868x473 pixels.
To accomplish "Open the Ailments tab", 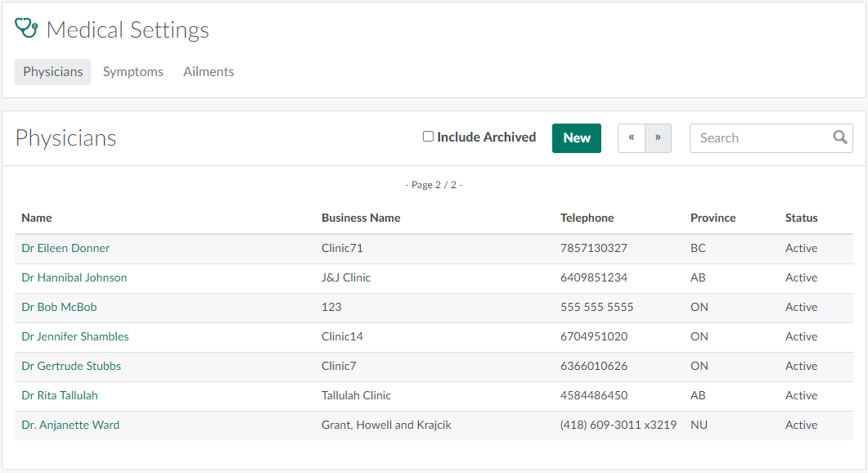I will click(209, 72).
